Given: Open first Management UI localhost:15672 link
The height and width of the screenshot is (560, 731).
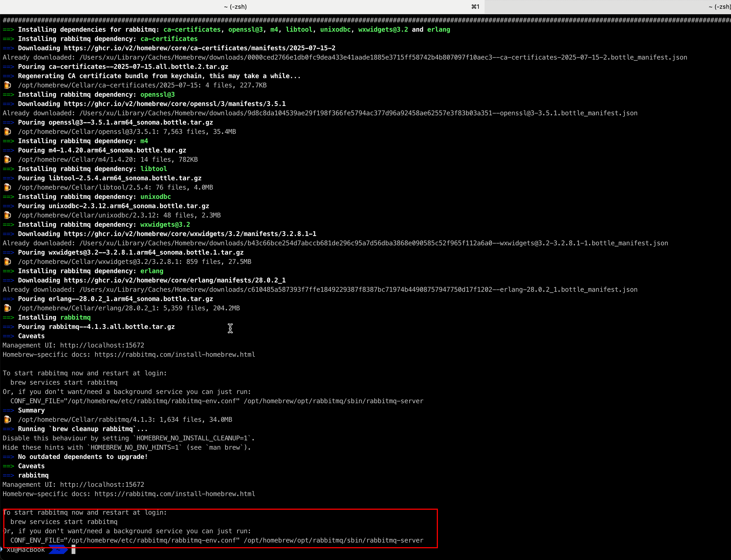Looking at the screenshot, I should pos(102,345).
